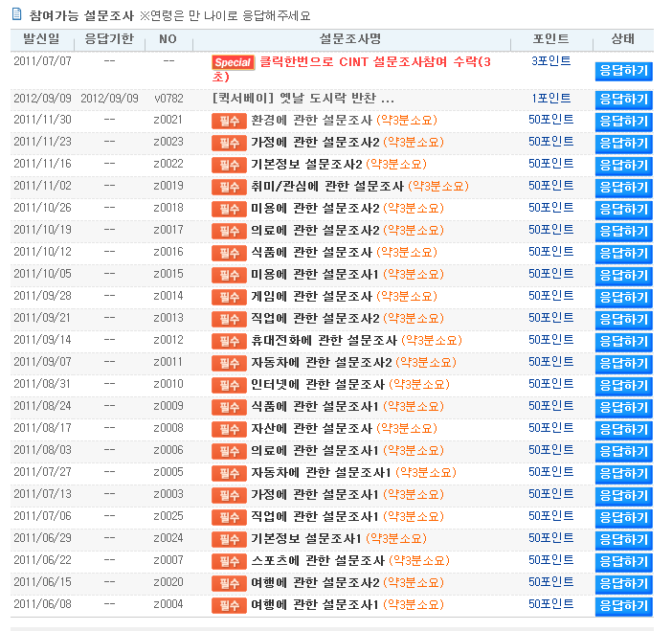Click 응답하기 for 여행에 관한 설문조사2
Image resolution: width=672 pixels, height=631 pixels.
pos(623,584)
